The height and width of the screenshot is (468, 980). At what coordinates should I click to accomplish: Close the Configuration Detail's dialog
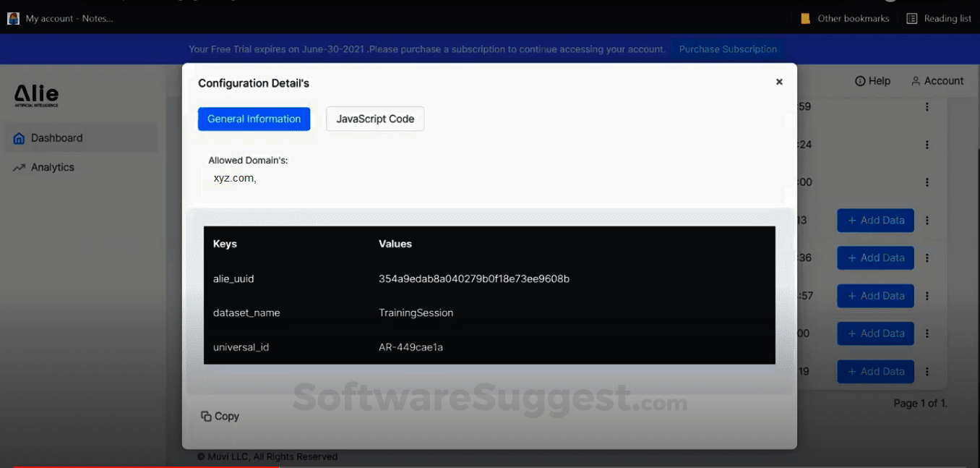tap(779, 82)
